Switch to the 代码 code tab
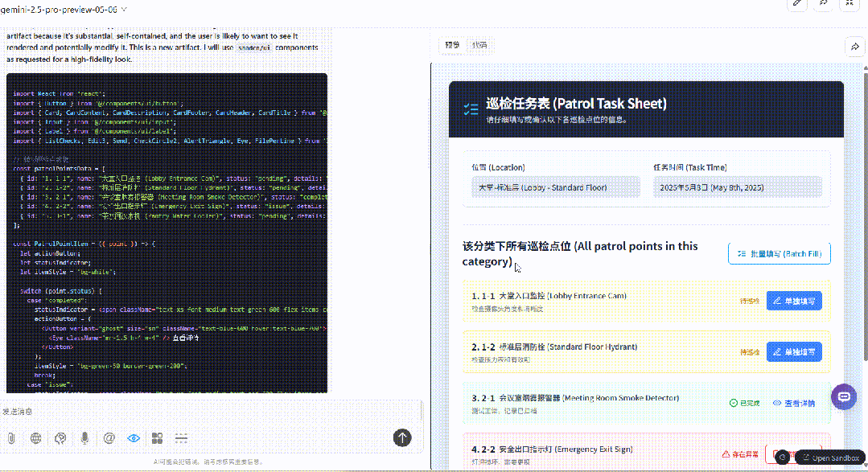Screen dimensions: 868x472 (479, 45)
